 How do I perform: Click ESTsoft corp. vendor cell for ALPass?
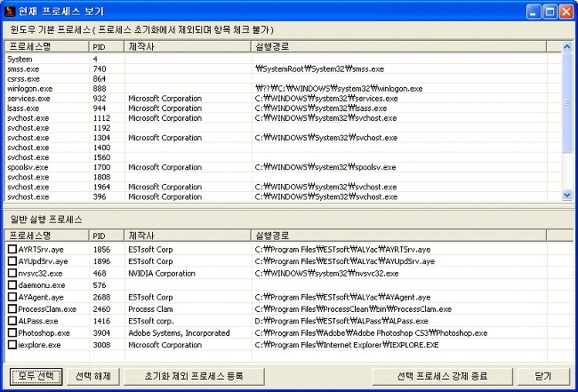click(x=151, y=321)
